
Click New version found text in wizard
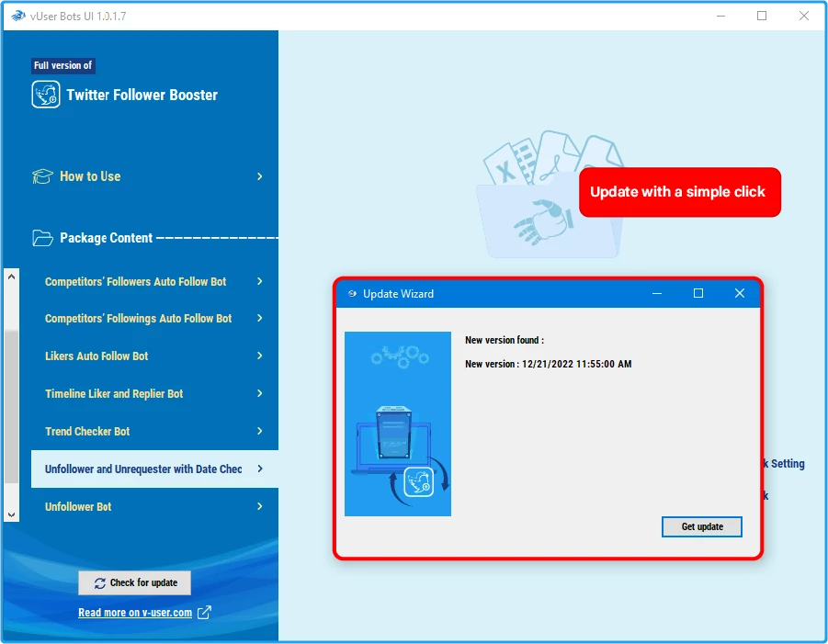pos(505,340)
